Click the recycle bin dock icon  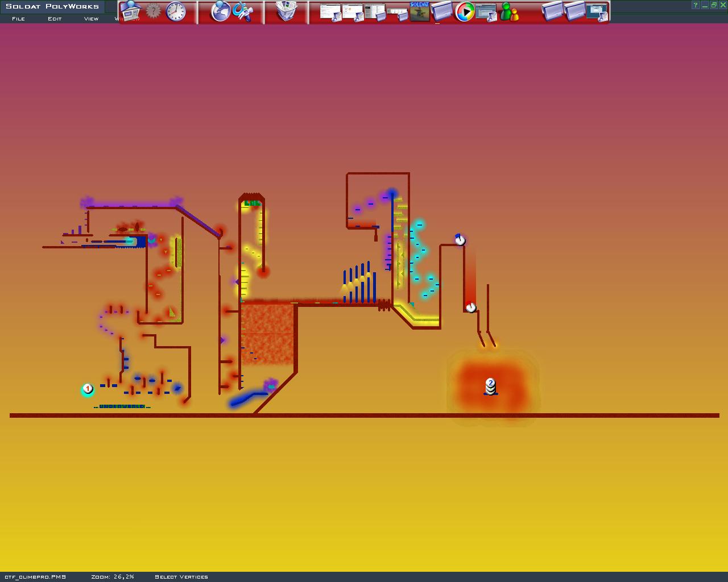coord(287,11)
